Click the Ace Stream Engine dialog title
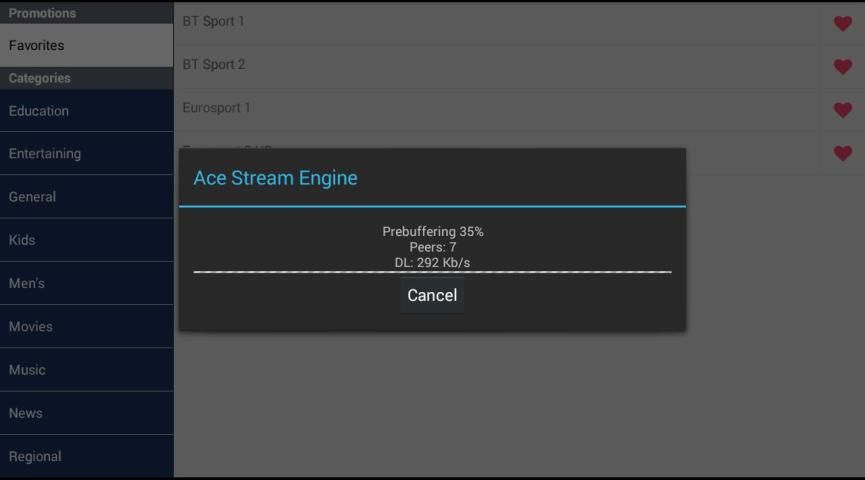865x480 pixels. point(275,178)
